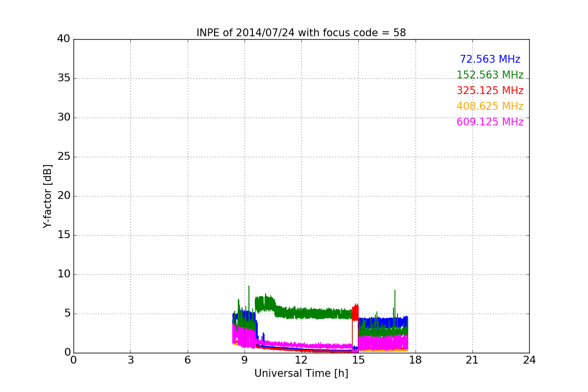Select the 408.625 MHz legend label
Screen dimensions: 588x392
pyautogui.click(x=490, y=106)
